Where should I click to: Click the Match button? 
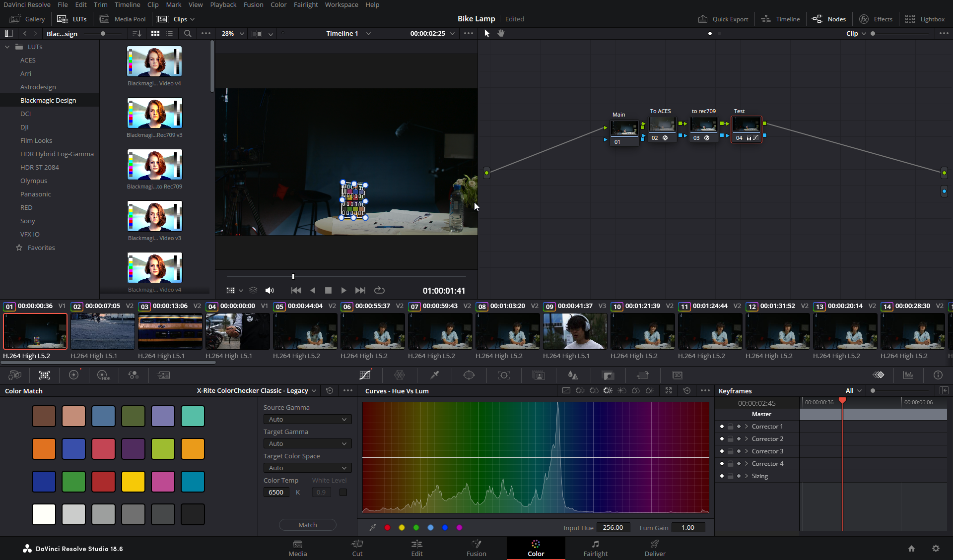pos(307,525)
